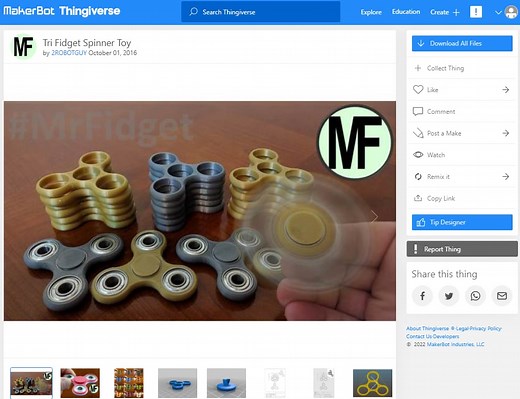Open the Explore menu
Image resolution: width=520 pixels, height=399 pixels.
point(371,12)
